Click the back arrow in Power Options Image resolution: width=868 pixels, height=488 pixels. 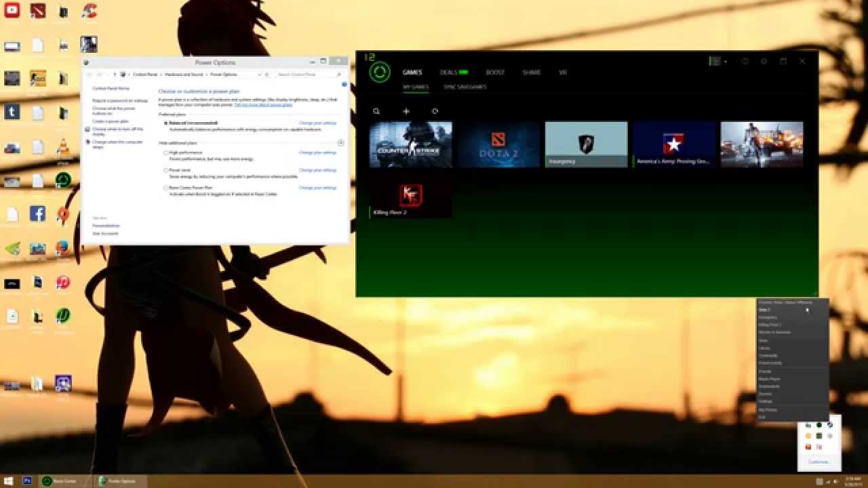tap(90, 74)
